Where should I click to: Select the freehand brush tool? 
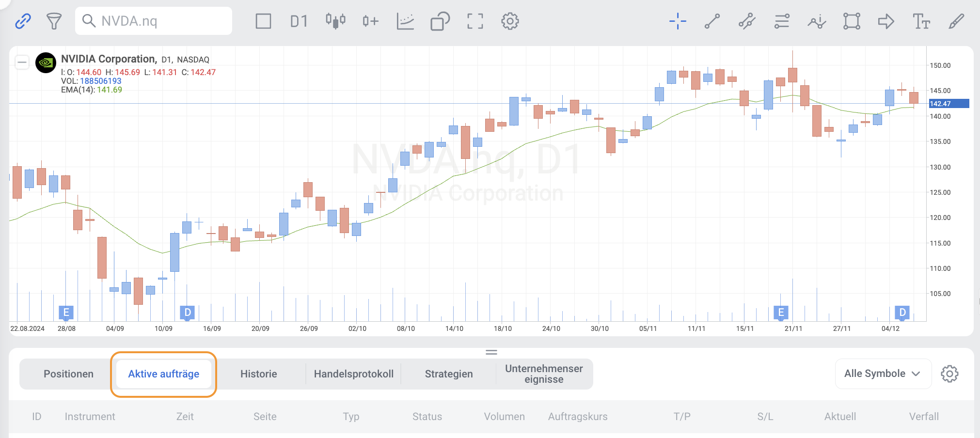coord(956,21)
